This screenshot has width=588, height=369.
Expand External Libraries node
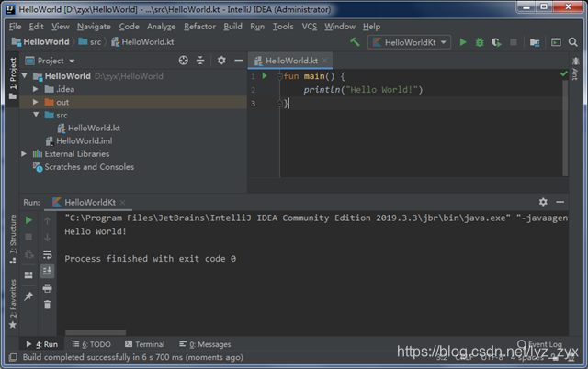pos(24,153)
